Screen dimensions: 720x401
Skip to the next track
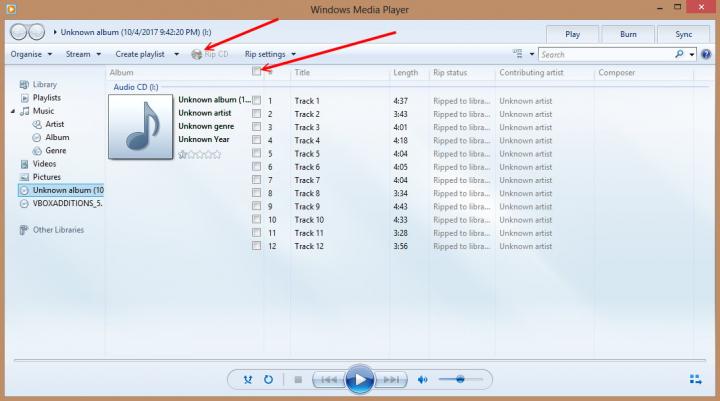pos(391,379)
